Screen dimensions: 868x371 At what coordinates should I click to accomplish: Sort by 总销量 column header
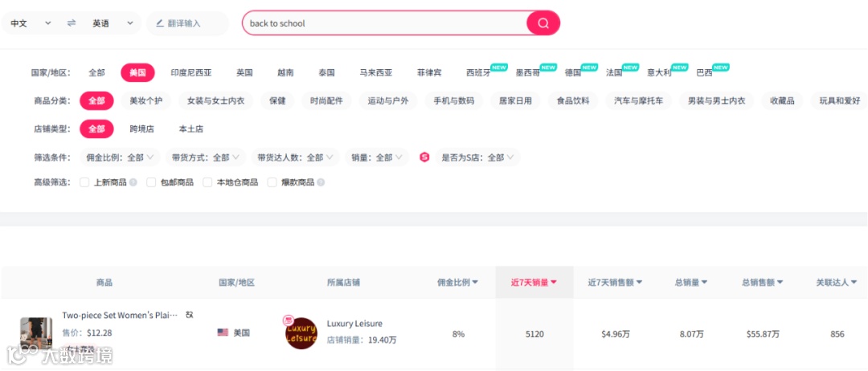pyautogui.click(x=691, y=283)
